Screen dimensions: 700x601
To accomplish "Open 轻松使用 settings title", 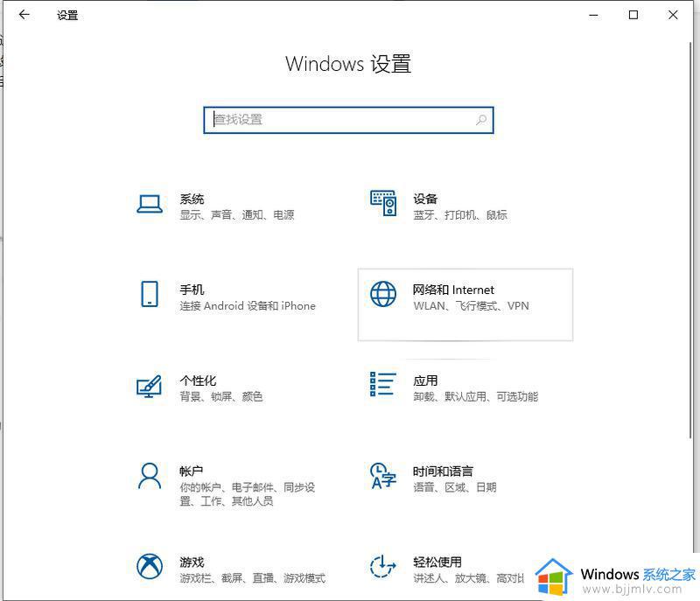I will (x=437, y=563).
